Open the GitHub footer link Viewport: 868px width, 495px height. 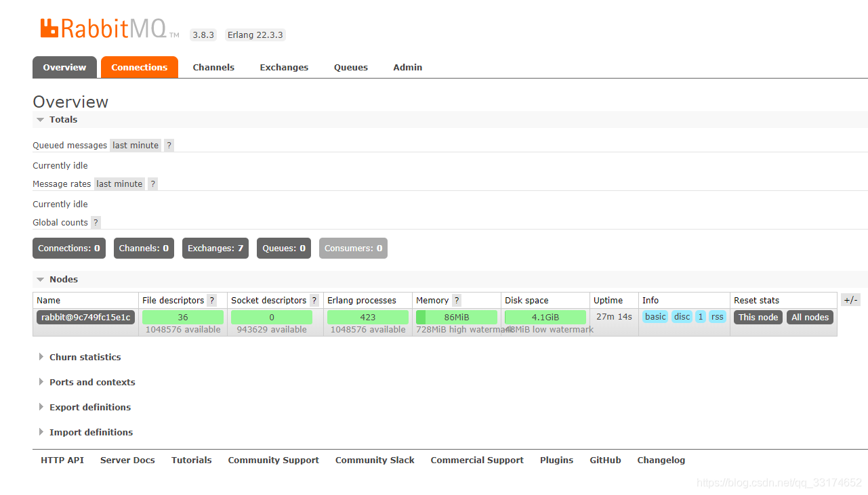click(x=605, y=460)
